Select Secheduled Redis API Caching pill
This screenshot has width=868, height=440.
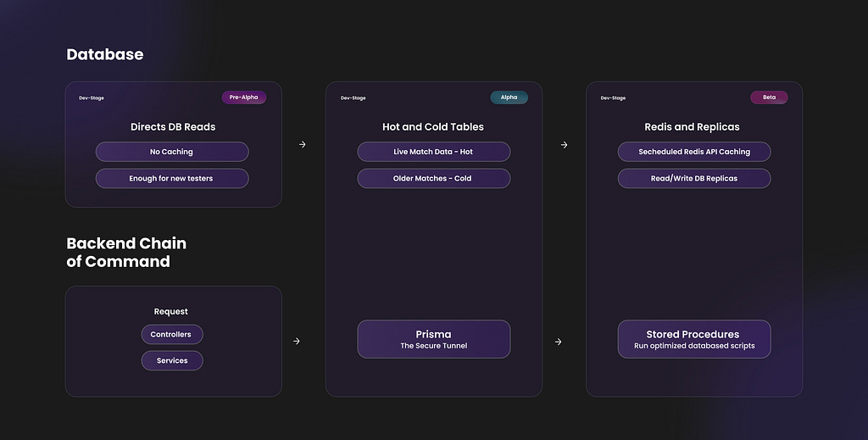(x=694, y=152)
